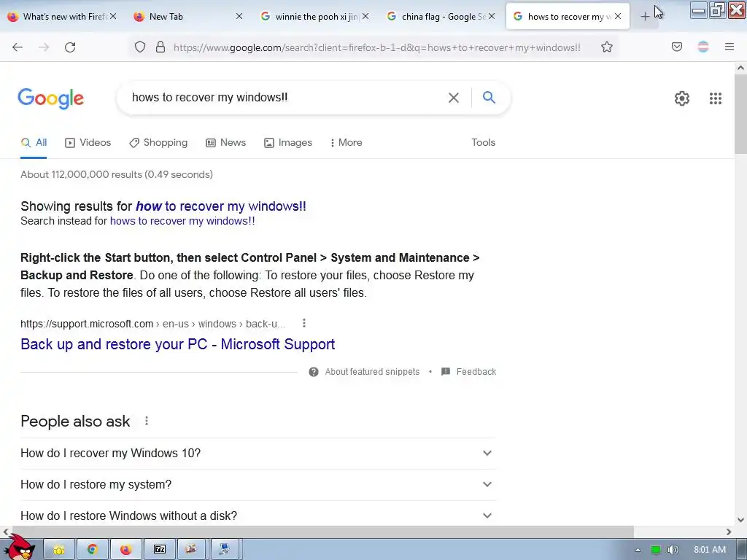The height and width of the screenshot is (560, 747).
Task: Close the china flag tab
Action: coord(492,17)
